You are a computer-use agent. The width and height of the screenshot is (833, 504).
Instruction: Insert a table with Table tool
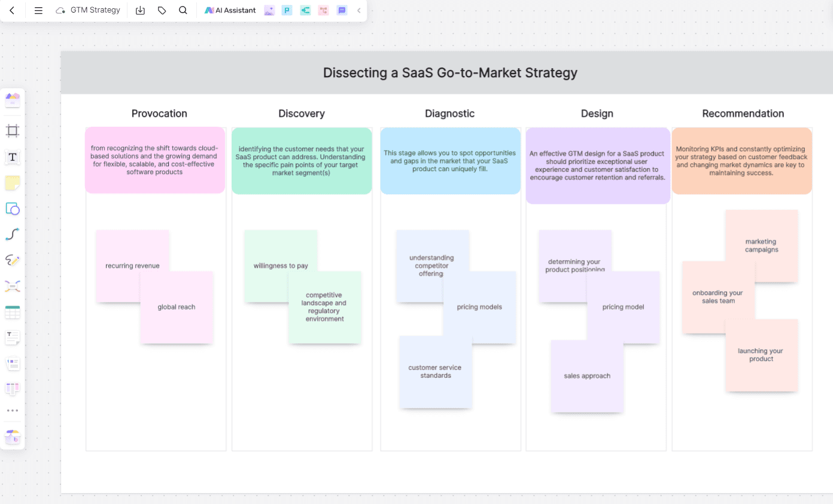click(x=13, y=311)
